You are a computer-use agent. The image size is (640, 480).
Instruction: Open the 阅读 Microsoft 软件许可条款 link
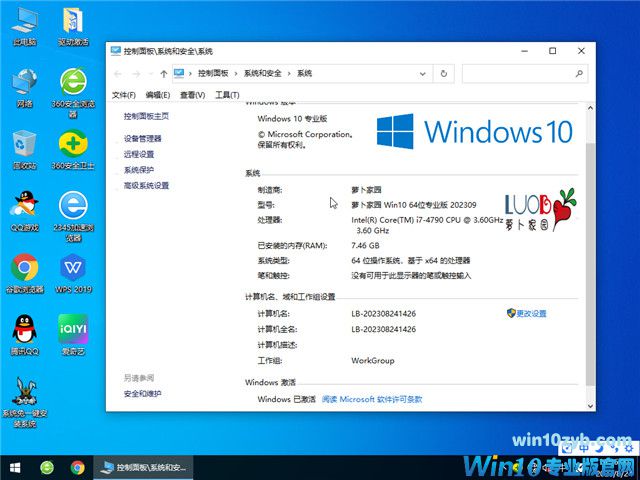tap(372, 399)
